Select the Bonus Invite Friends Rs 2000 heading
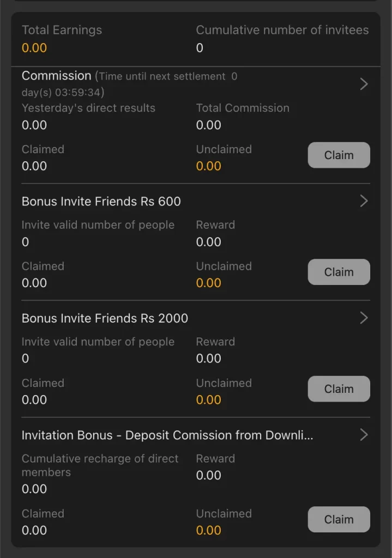This screenshot has height=558, width=392. tap(105, 318)
